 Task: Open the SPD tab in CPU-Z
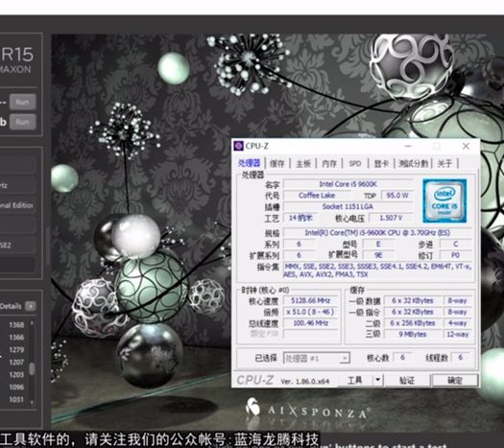click(x=355, y=163)
